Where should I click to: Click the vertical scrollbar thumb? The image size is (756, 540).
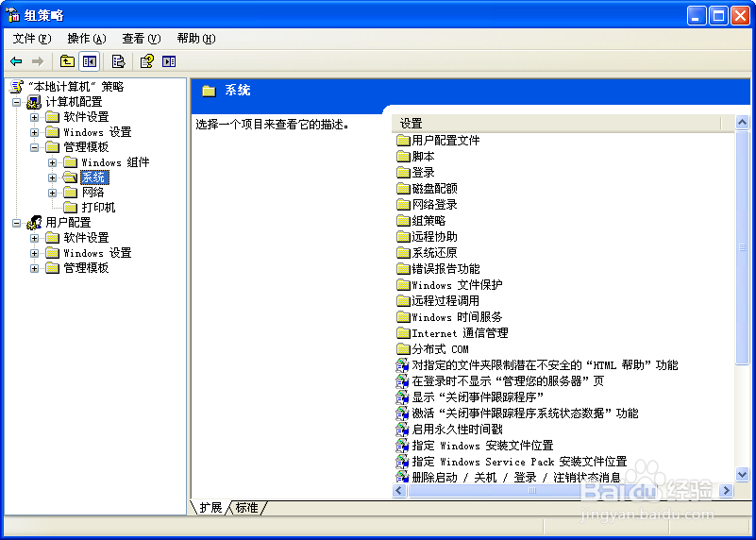[x=742, y=247]
